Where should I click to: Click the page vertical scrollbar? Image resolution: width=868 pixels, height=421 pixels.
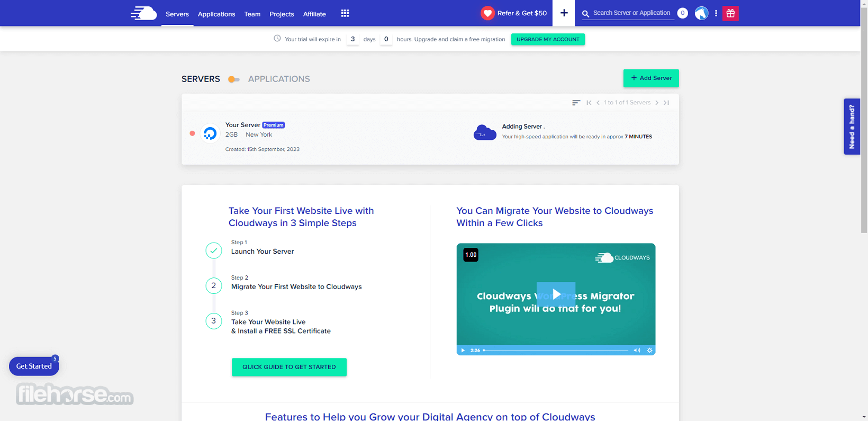(864, 120)
